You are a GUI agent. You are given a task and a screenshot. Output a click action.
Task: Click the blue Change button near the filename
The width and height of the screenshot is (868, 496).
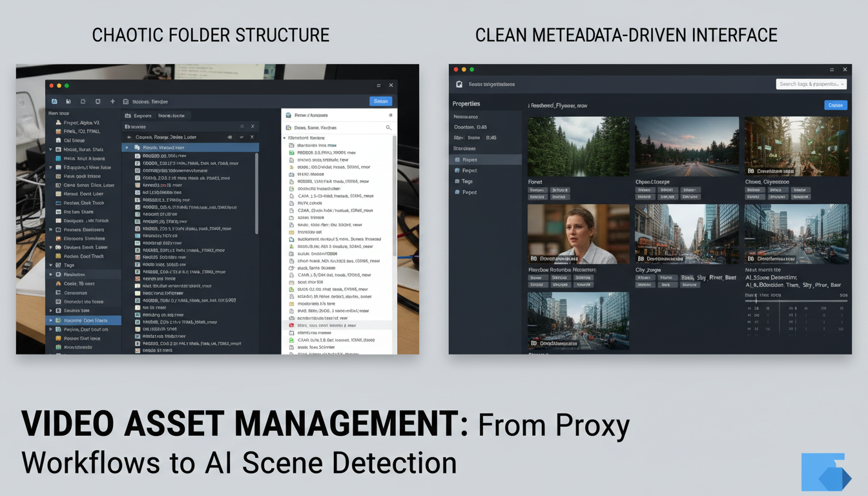coord(837,105)
